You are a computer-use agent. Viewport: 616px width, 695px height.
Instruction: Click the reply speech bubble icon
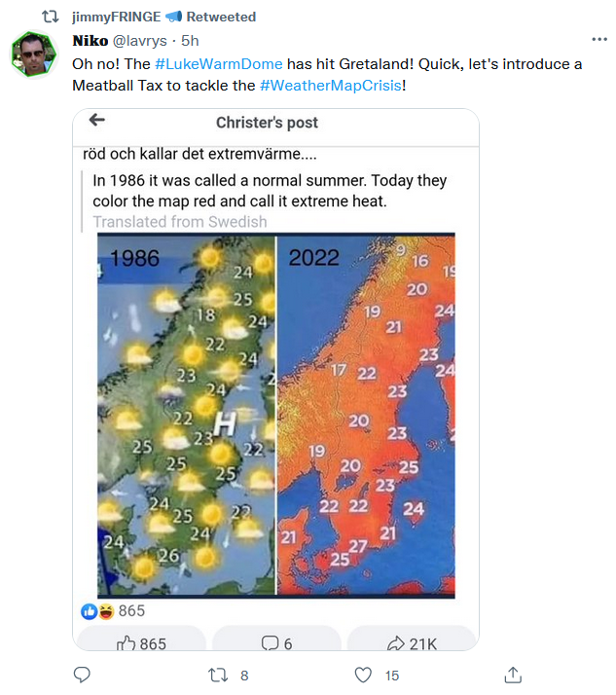pyautogui.click(x=82, y=675)
